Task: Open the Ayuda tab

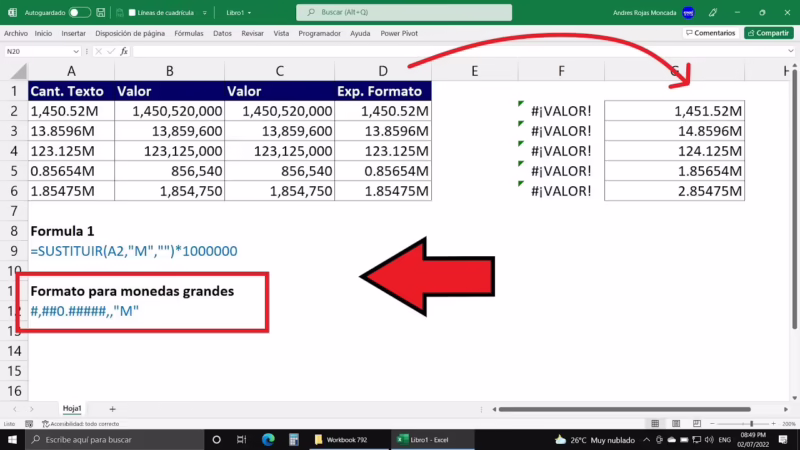Action: click(360, 33)
